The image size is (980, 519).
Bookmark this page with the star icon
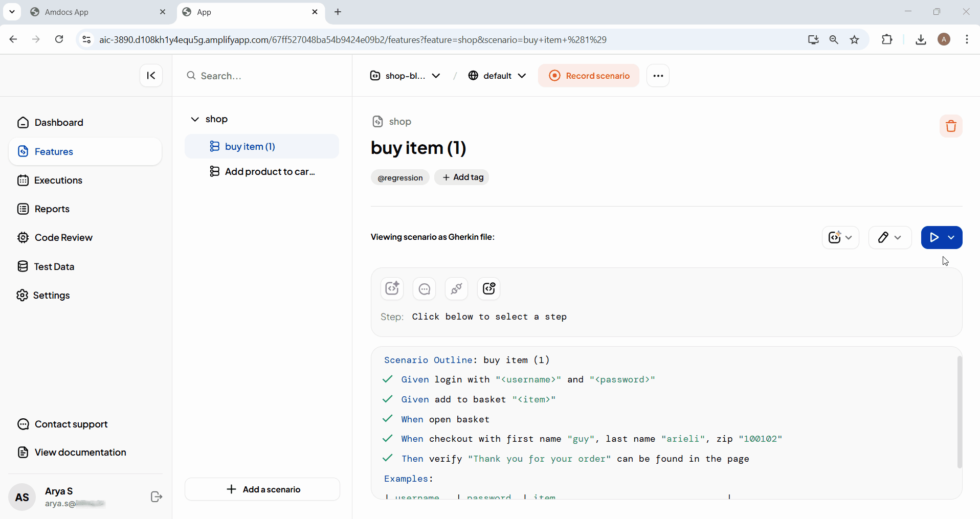point(854,40)
